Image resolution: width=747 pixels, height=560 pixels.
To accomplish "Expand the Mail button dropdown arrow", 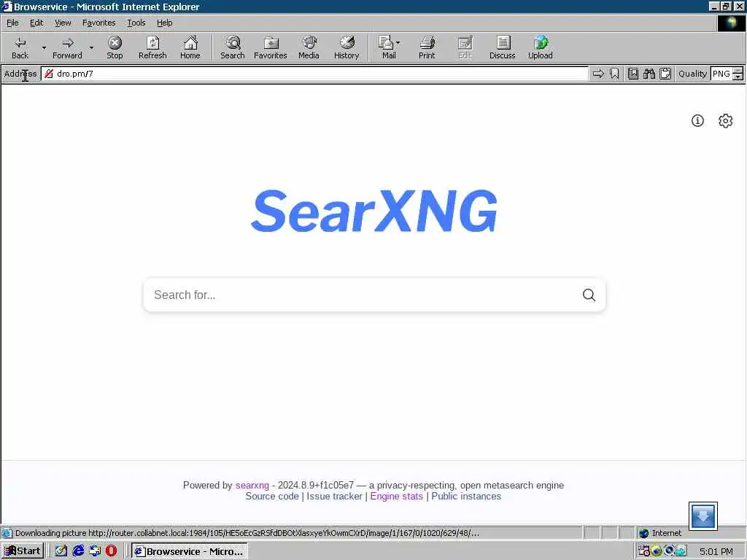I will [398, 43].
